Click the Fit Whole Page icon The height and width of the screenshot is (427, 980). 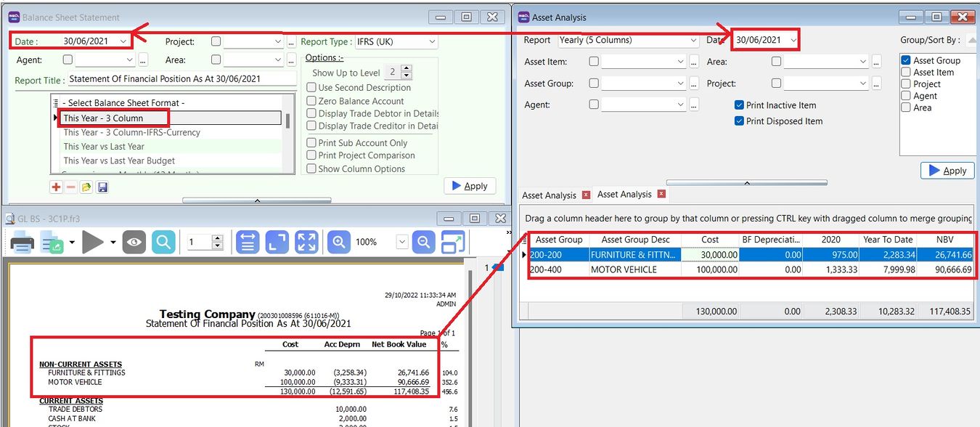point(307,242)
